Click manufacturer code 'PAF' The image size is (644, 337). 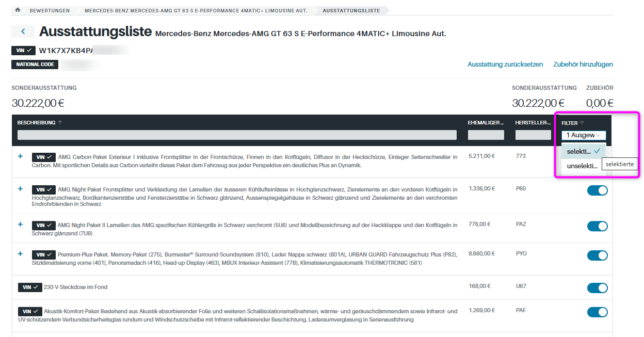tap(521, 310)
